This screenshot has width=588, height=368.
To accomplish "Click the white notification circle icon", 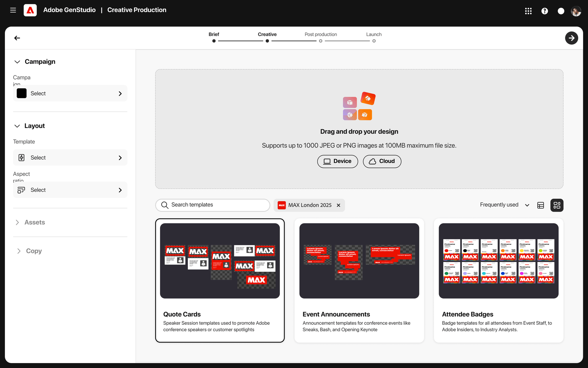I will click(561, 11).
